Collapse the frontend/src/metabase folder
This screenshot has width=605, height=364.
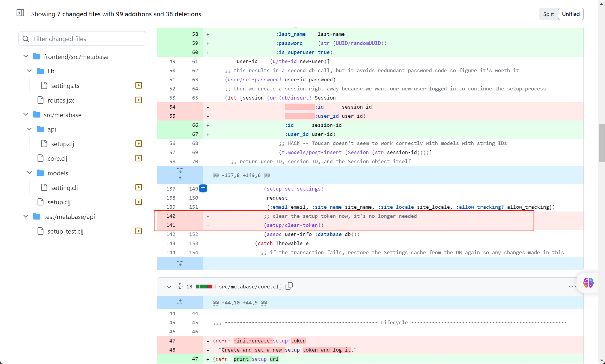pos(26,57)
